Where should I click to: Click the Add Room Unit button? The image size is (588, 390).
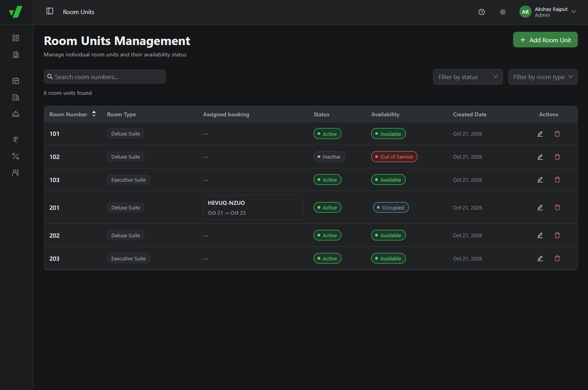[545, 40]
